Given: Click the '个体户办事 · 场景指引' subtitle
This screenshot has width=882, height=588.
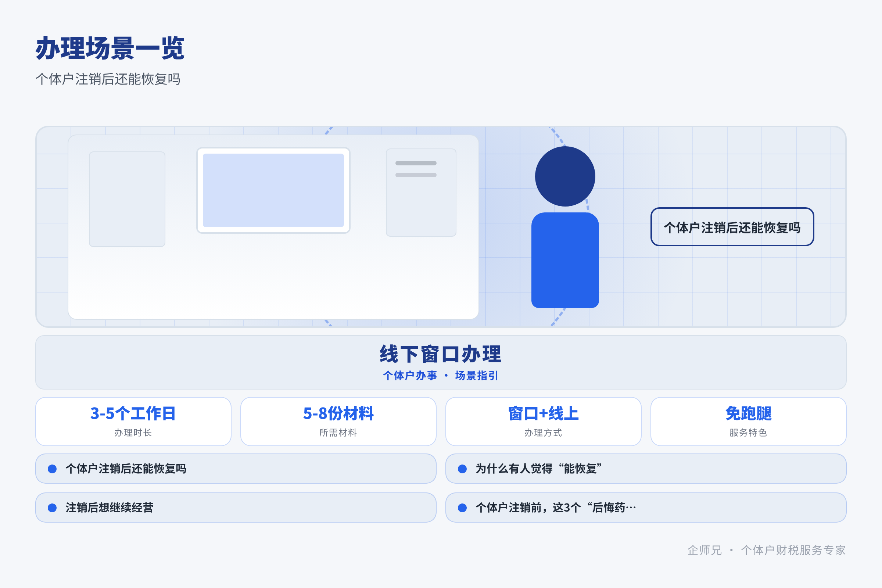Looking at the screenshot, I should (441, 375).
